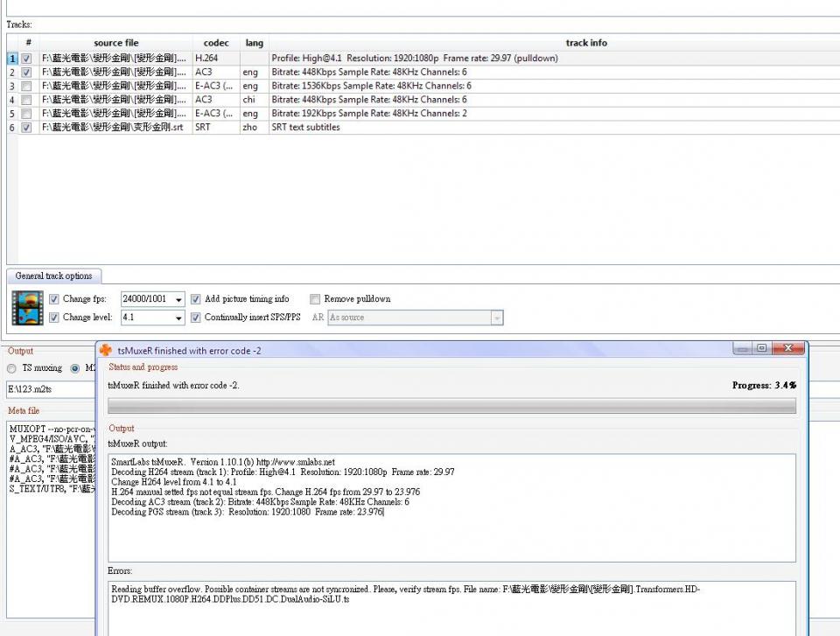Select the General track options tab
This screenshot has height=636, width=840.
[53, 276]
